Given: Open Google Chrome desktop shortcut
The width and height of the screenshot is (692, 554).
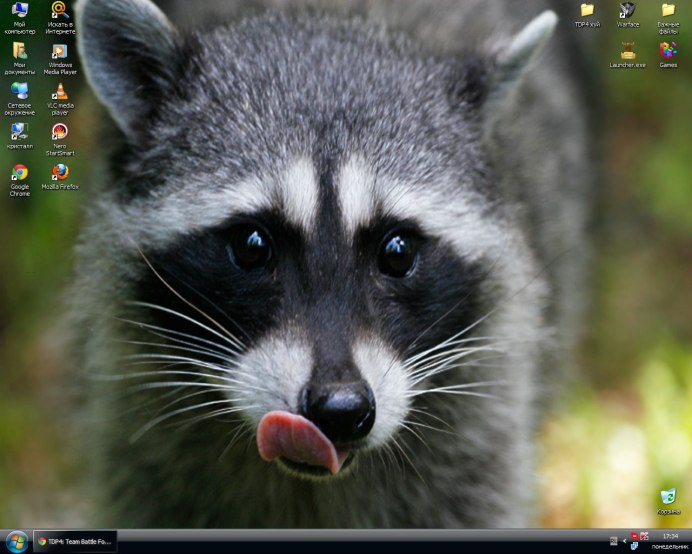Looking at the screenshot, I should [x=19, y=180].
